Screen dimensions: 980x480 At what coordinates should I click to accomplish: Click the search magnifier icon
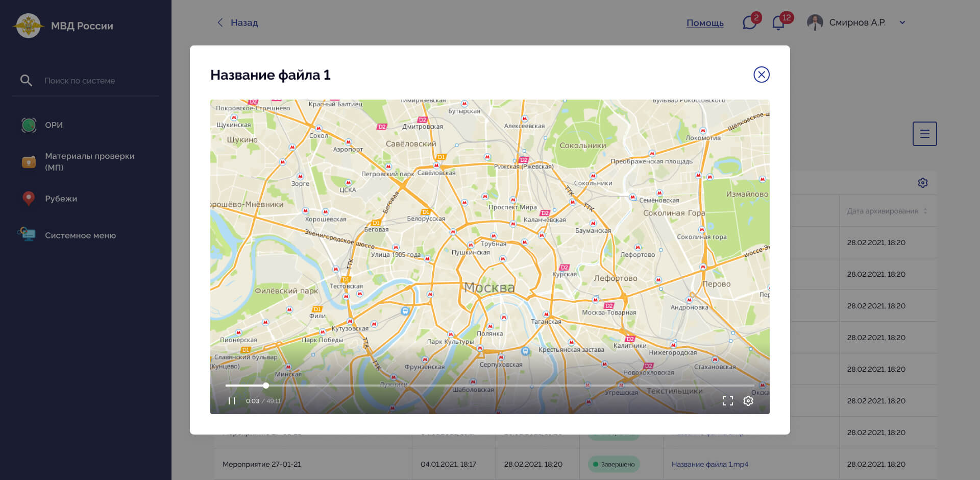pyautogui.click(x=26, y=80)
